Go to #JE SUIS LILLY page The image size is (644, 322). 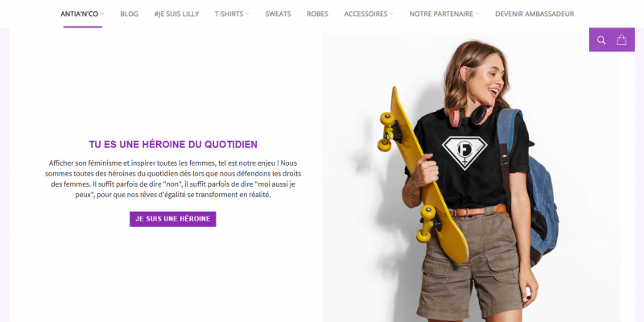click(176, 14)
